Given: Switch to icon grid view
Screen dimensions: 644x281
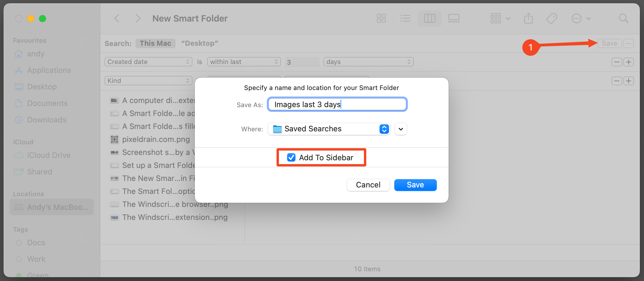Looking at the screenshot, I should pyautogui.click(x=381, y=19).
